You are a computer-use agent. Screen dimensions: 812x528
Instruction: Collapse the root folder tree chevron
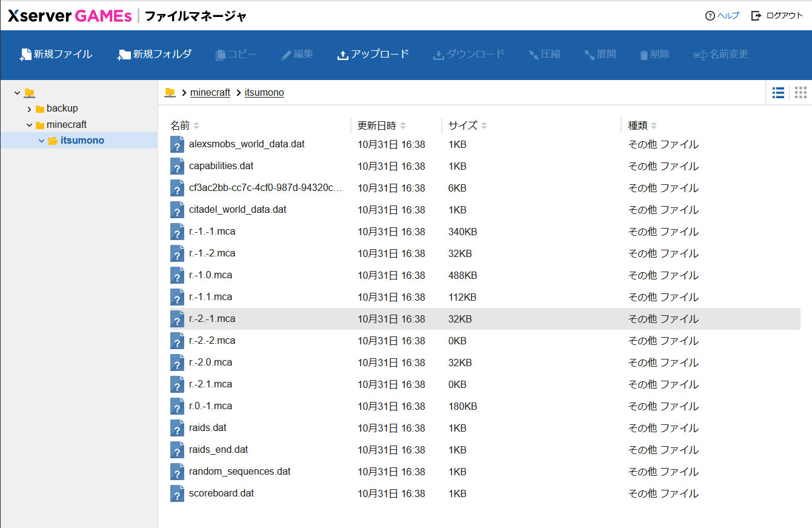coord(16,93)
